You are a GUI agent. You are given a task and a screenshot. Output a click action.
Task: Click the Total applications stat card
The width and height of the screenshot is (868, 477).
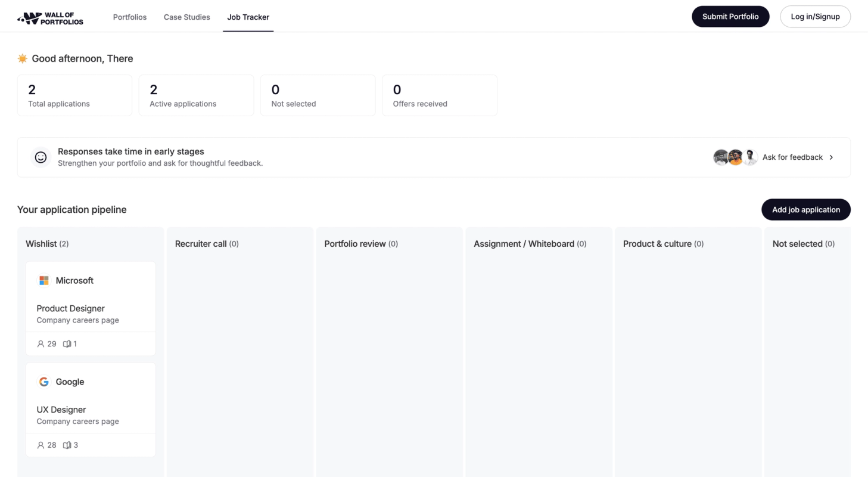[75, 95]
